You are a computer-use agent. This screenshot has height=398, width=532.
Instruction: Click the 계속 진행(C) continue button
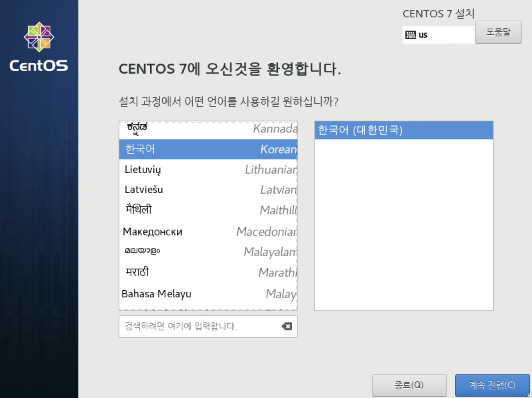tap(492, 385)
